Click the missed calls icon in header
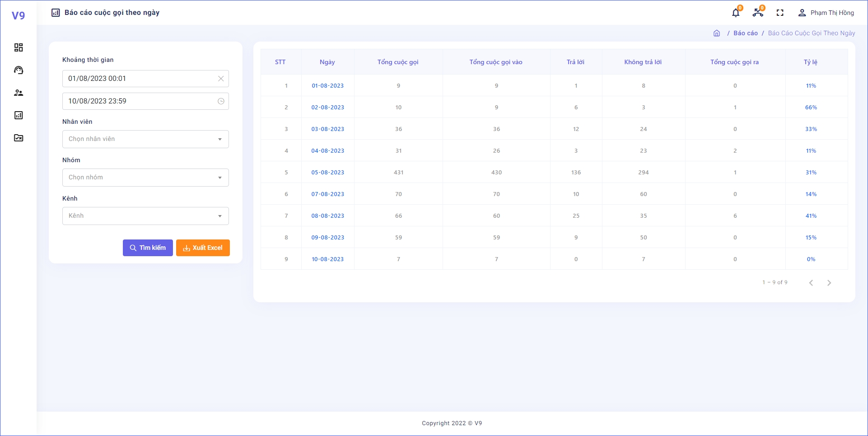 758,13
